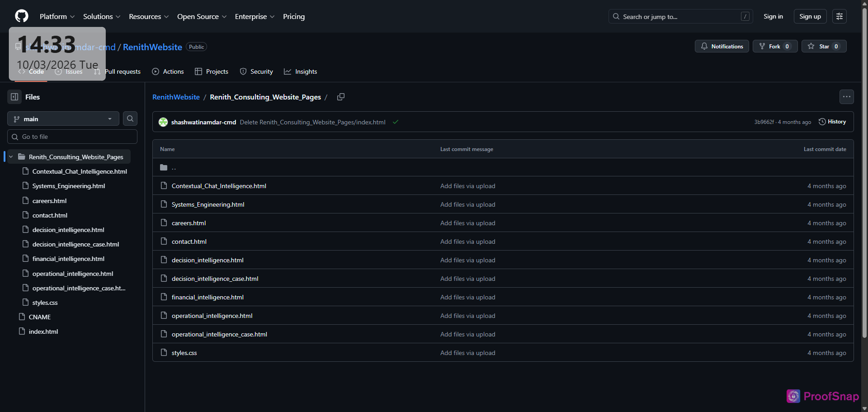Click the folder icon of Renith_Consulting_Website_Pages
This screenshot has height=412, width=868.
(21, 157)
